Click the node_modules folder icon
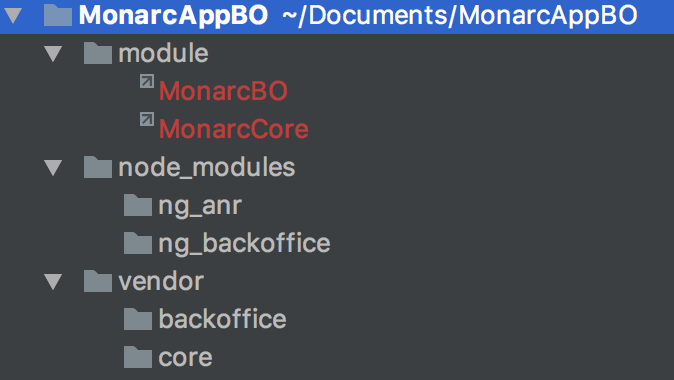This screenshot has height=380, width=674. 98,167
